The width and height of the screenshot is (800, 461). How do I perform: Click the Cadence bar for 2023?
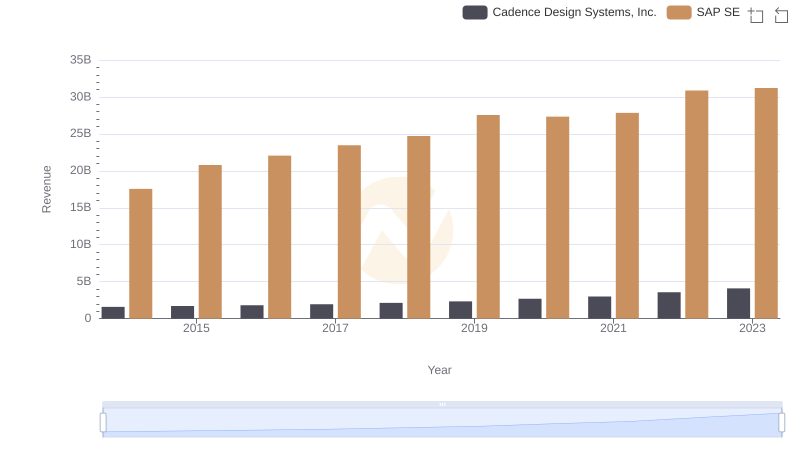tap(738, 303)
